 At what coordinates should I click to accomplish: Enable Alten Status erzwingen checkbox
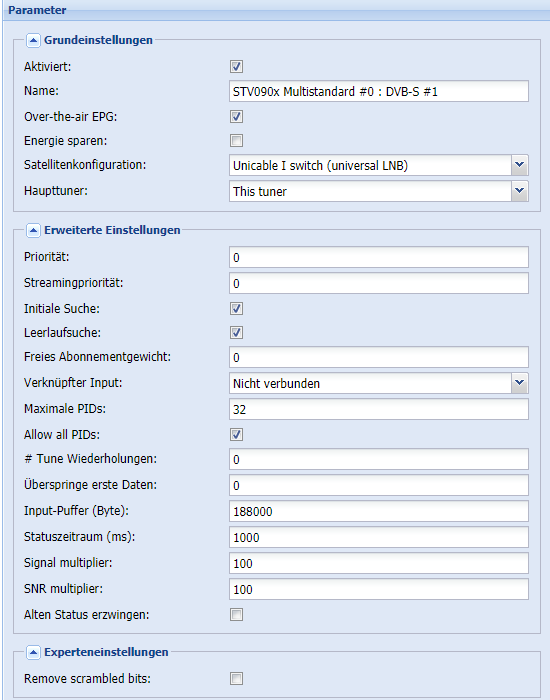(x=236, y=615)
